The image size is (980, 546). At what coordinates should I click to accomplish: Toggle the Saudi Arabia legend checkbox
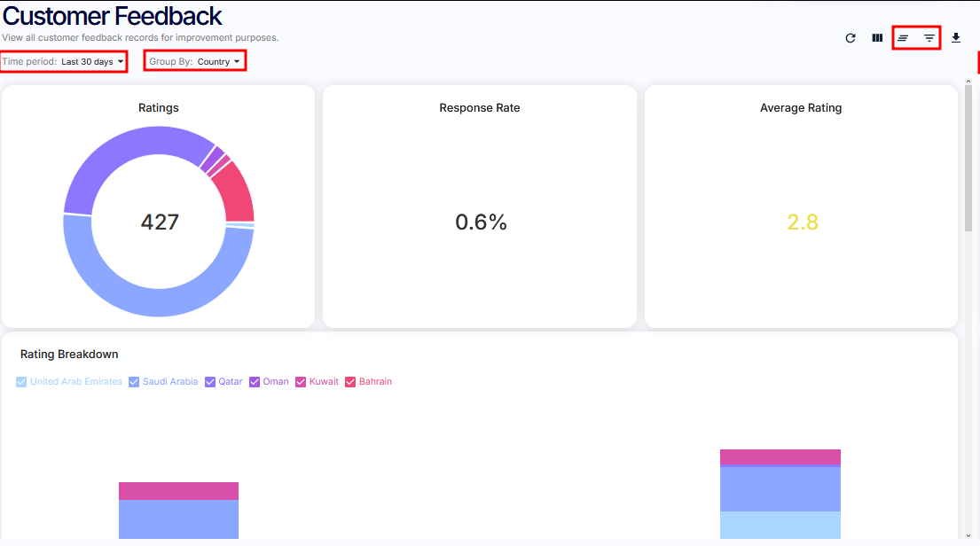[135, 382]
